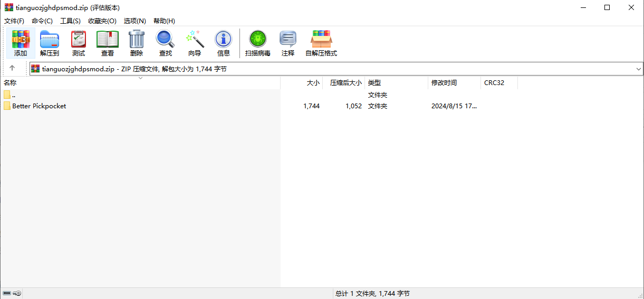
Task: Open the 查看 (View) book icon
Action: (108, 43)
